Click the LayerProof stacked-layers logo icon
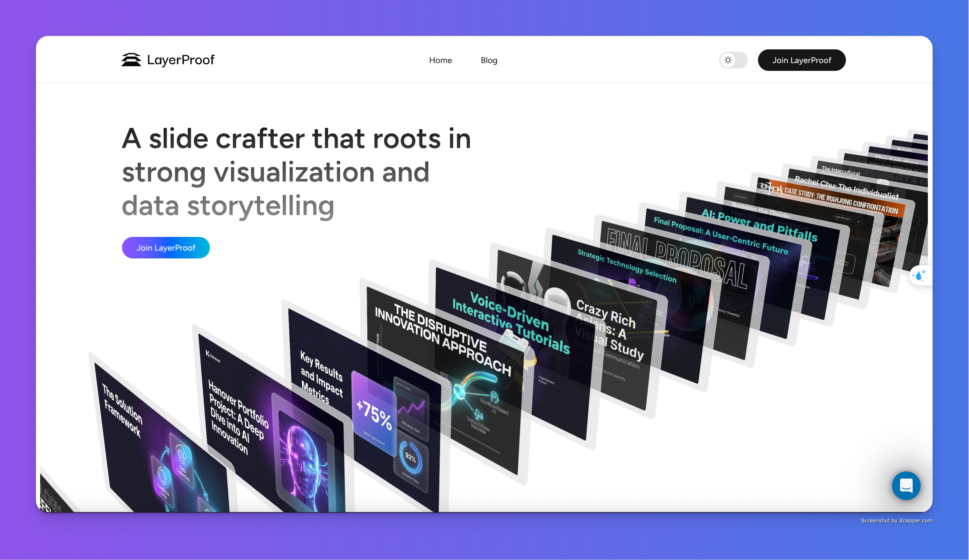The width and height of the screenshot is (969, 560). (x=131, y=60)
